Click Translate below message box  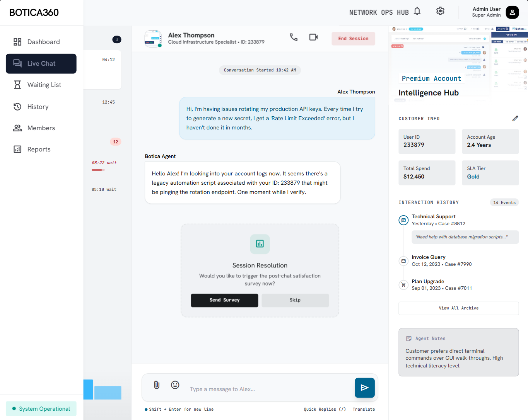click(x=364, y=409)
